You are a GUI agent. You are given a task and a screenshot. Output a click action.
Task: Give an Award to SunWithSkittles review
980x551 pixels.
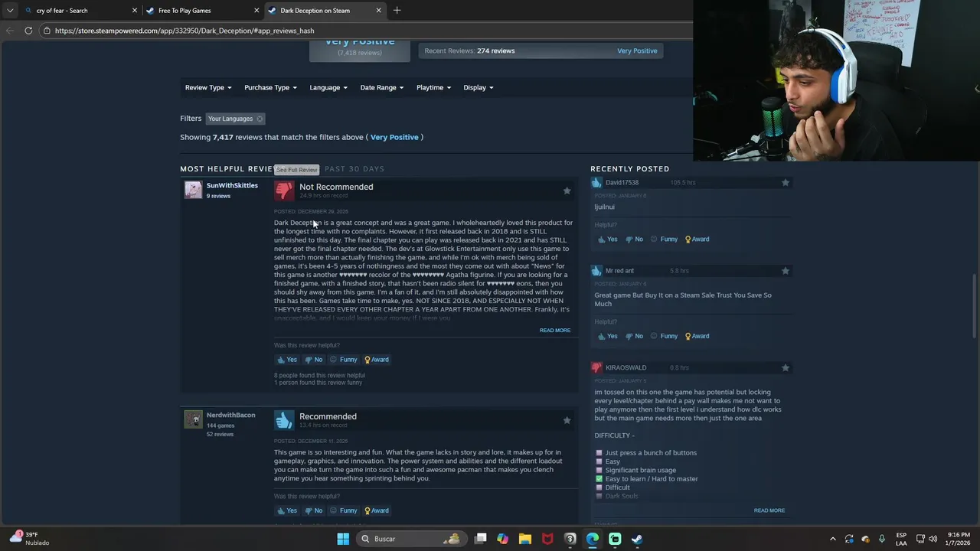pos(377,360)
